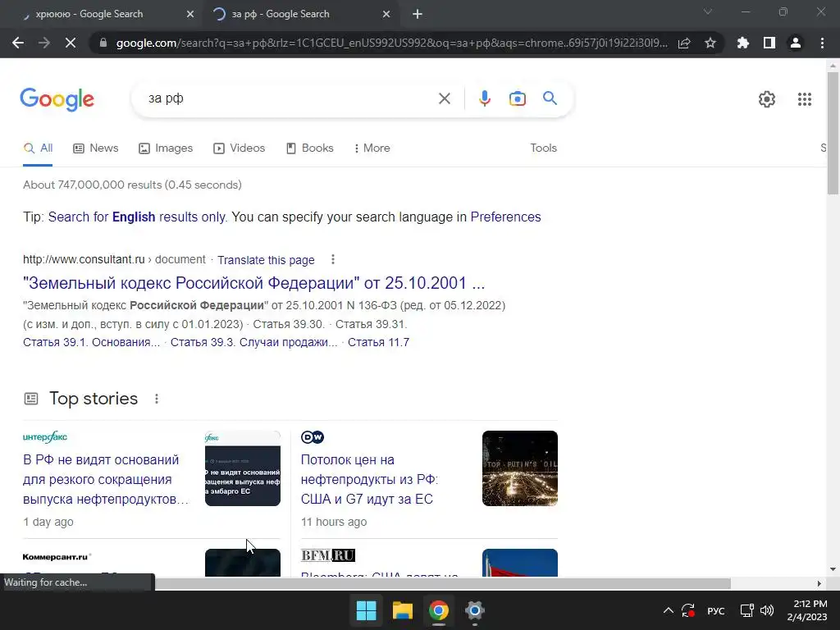Close the 'хрююю - Google Search' tab
840x630 pixels.
click(189, 14)
